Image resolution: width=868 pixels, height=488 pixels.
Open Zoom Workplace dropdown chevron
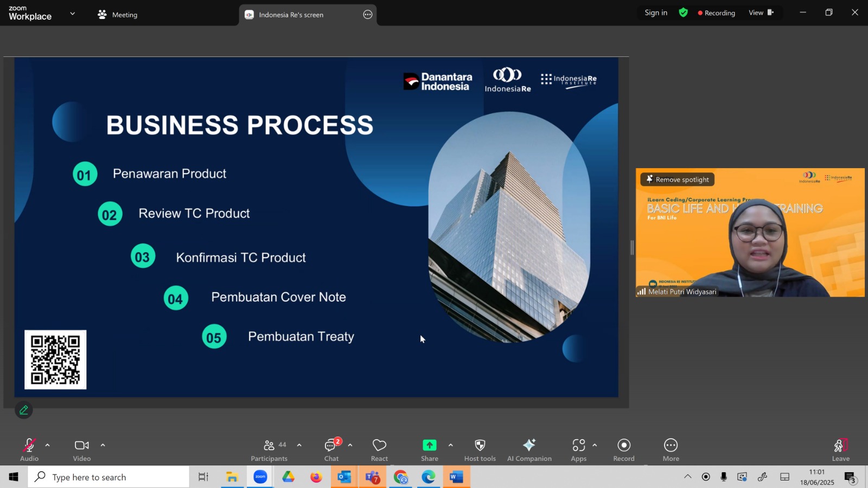coord(73,14)
